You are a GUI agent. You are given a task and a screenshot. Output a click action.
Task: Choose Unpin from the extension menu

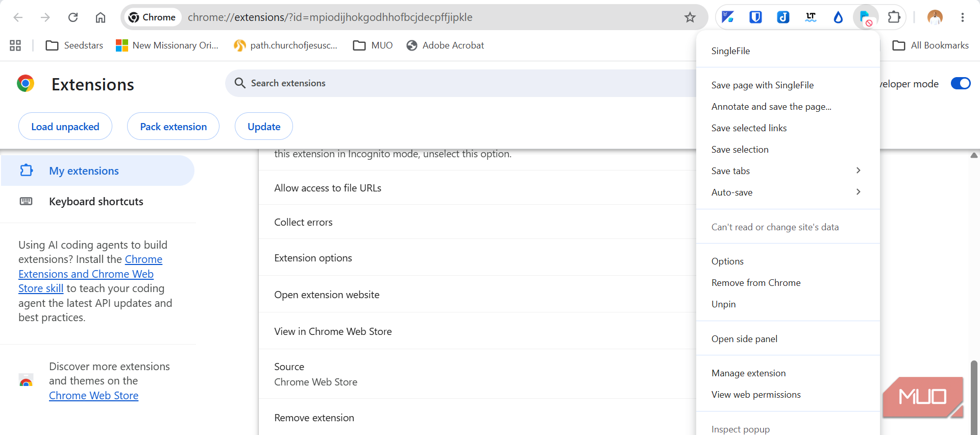pyautogui.click(x=788, y=304)
